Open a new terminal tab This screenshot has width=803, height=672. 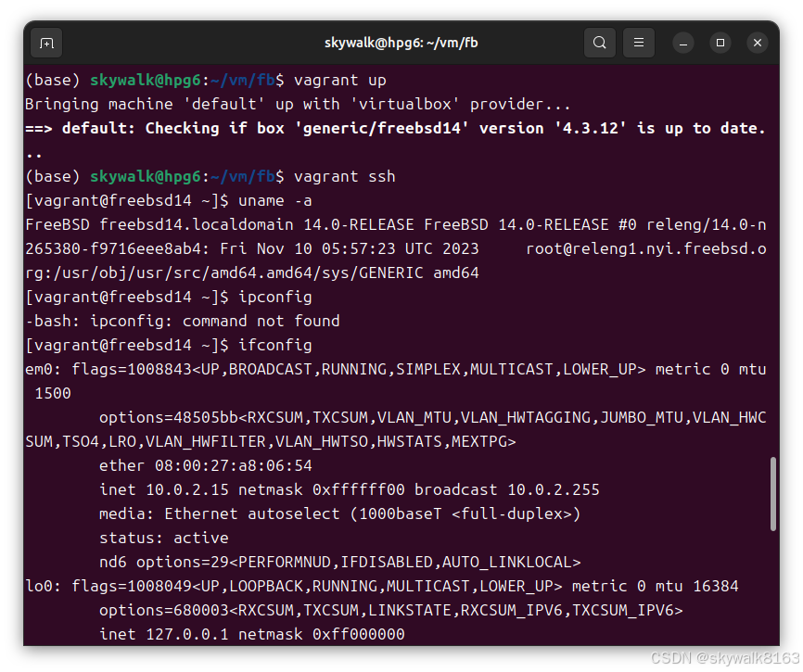[46, 43]
